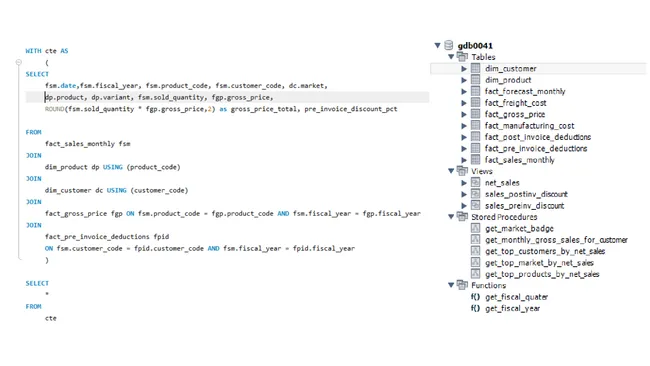The height and width of the screenshot is (366, 650).
Task: Click the fact_manufacturing_cost table icon
Action: coord(475,125)
